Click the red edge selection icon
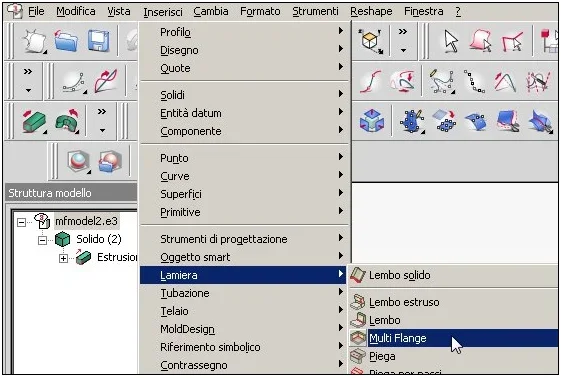Viewport: 561px width, 378px height. [x=512, y=41]
